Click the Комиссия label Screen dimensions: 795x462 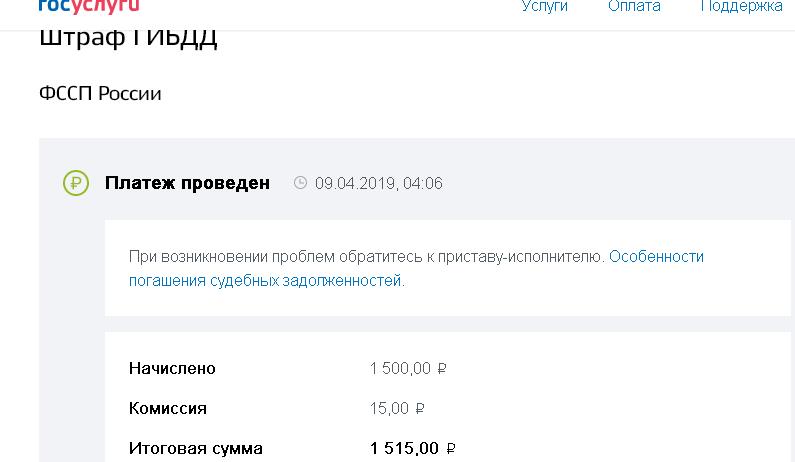[168, 408]
